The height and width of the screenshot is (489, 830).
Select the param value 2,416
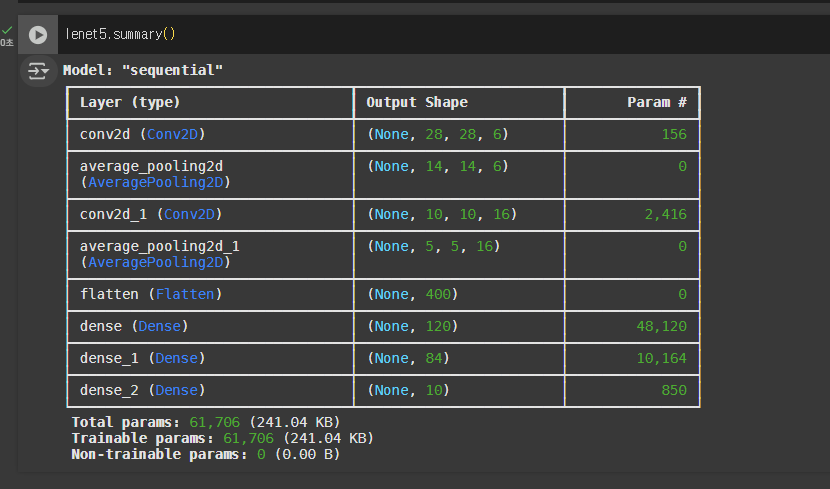pyautogui.click(x=665, y=214)
